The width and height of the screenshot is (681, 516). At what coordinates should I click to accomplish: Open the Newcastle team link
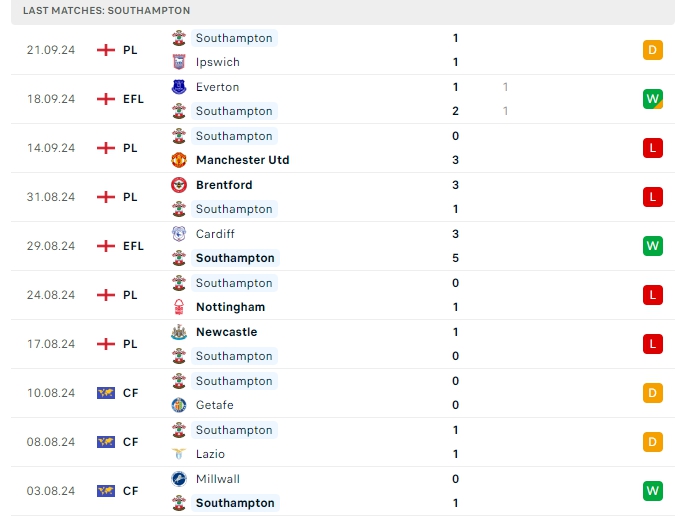coord(226,332)
